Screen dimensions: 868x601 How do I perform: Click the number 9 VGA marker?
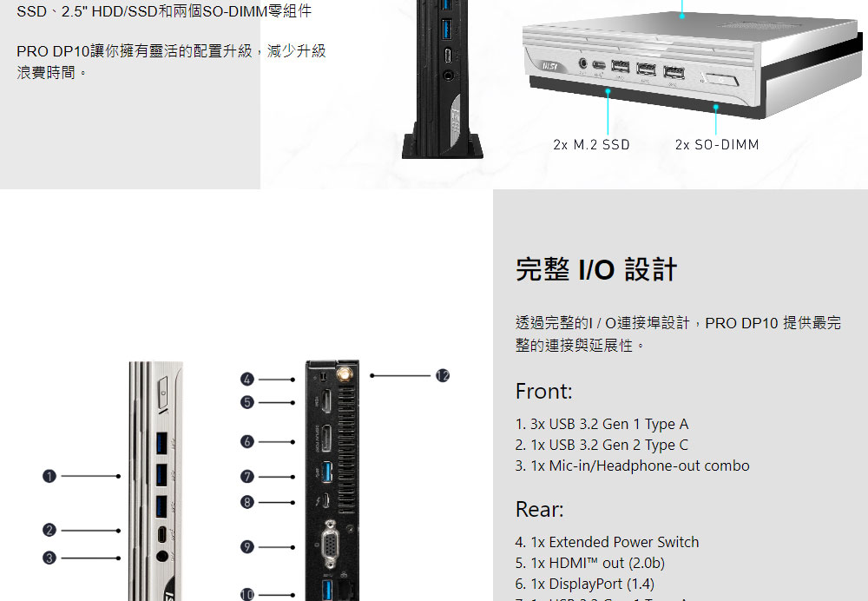click(247, 547)
